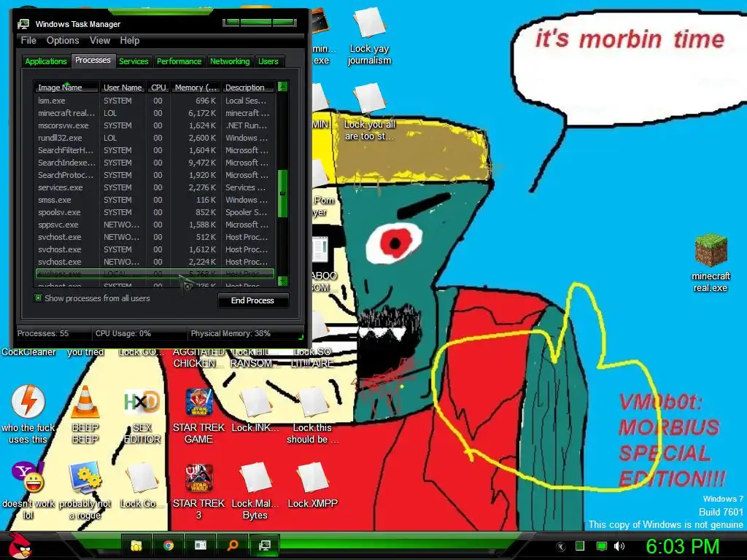Screen dimensions: 747x560
Task: Select the lsm.exe process row
Action: 155,101
